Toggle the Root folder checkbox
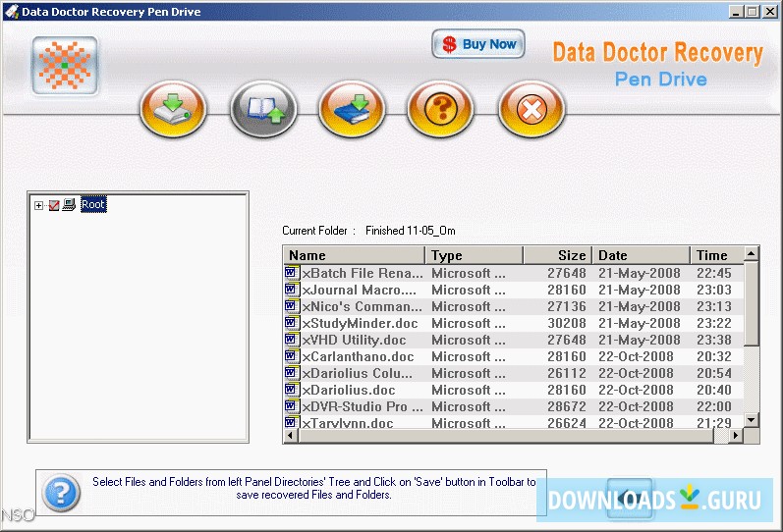 point(54,205)
